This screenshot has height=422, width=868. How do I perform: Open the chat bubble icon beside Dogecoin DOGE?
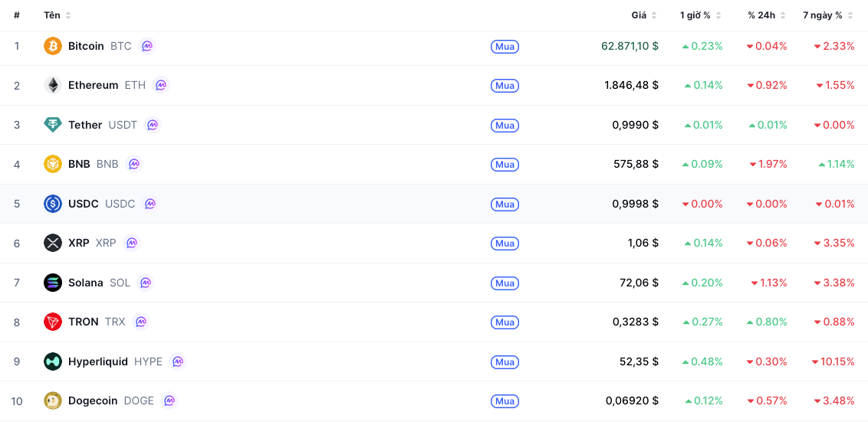click(169, 401)
